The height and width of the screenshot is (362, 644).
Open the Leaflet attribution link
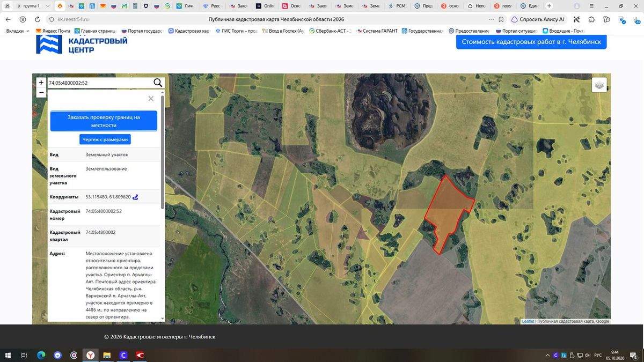[x=528, y=321]
